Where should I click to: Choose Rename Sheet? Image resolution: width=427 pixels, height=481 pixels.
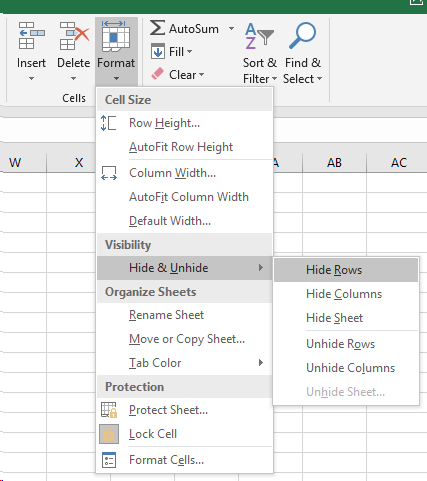[x=185, y=315]
